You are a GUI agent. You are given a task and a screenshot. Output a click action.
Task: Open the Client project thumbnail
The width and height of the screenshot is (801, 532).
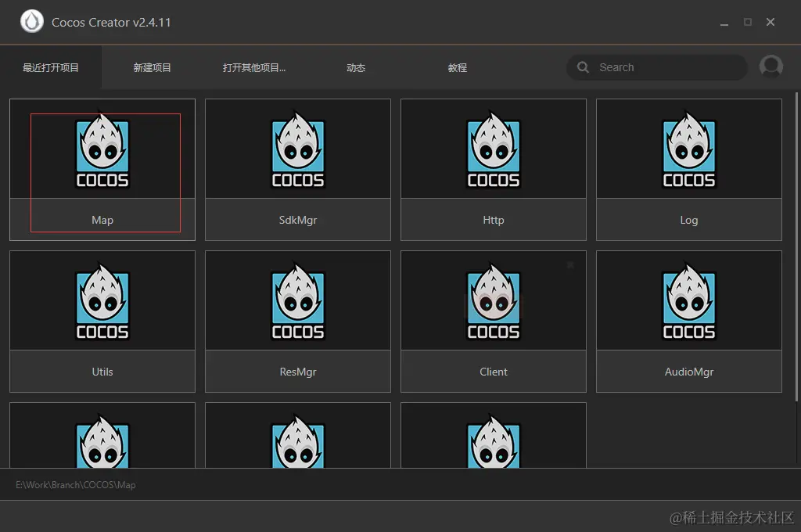click(494, 300)
